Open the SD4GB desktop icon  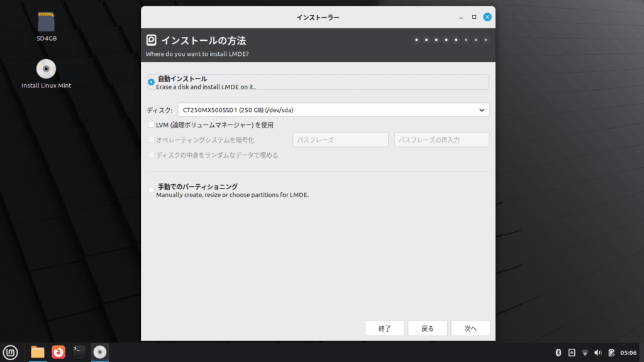(47, 24)
